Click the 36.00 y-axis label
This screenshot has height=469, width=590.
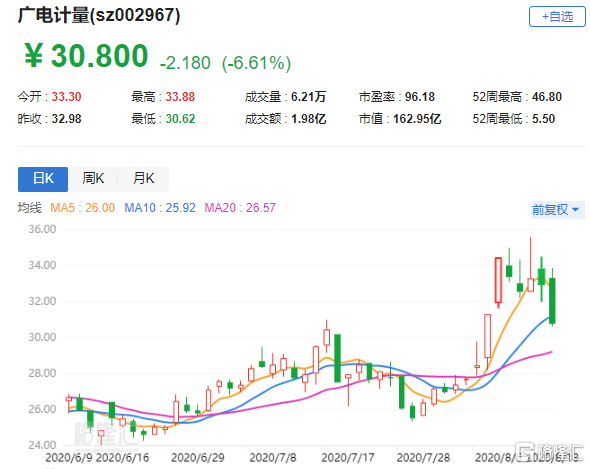[42, 229]
